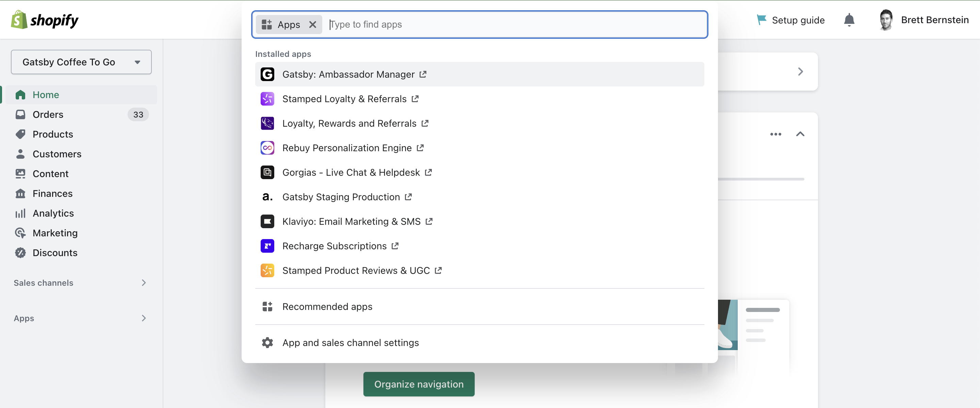The height and width of the screenshot is (408, 980).
Task: Click external link icon beside Klaviyo
Action: pyautogui.click(x=429, y=221)
